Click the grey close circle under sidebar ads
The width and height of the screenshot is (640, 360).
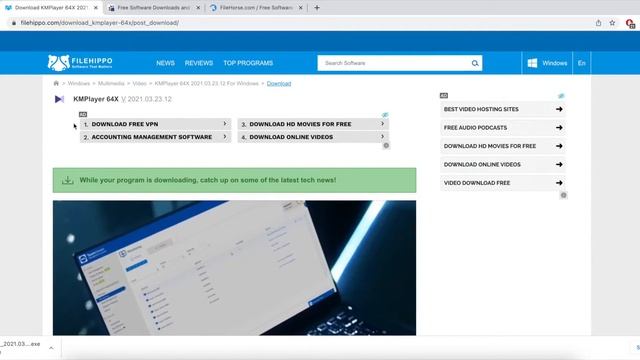(564, 195)
